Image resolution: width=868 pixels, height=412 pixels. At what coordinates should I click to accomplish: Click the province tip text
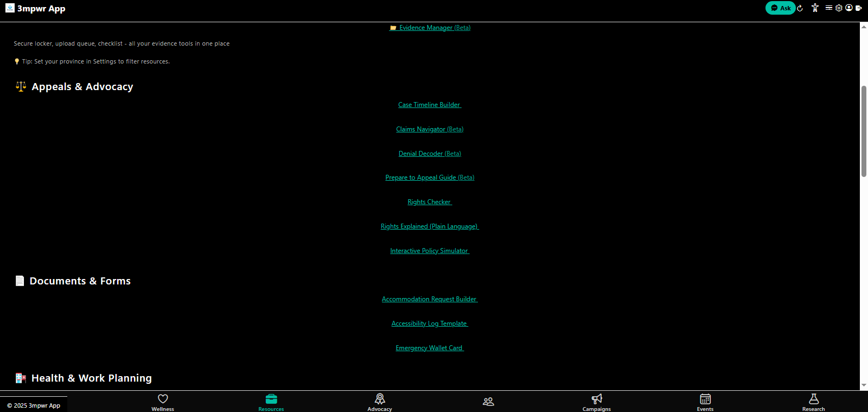tap(92, 61)
